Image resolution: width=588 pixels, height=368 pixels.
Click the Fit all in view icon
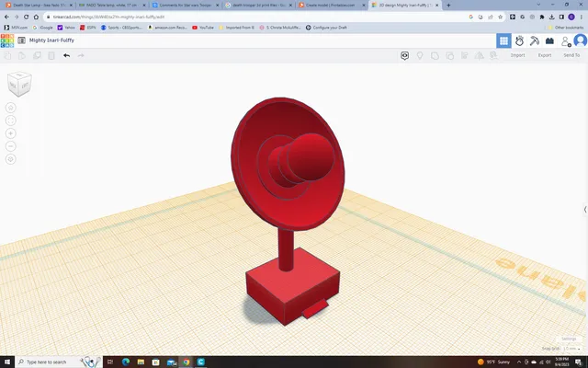pyautogui.click(x=10, y=121)
